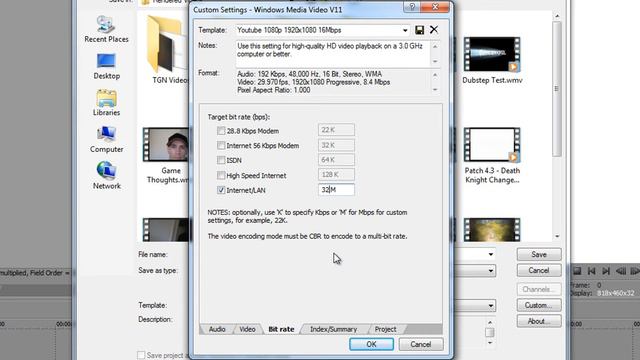Click Cancel in the Save file dialog
Screen dimensions: 640x360
click(539, 270)
